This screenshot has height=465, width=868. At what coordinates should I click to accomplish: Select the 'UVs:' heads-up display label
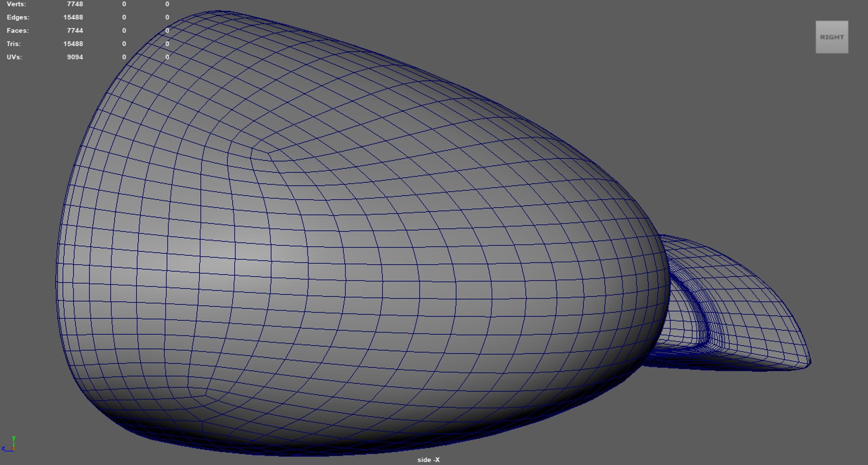[14, 57]
